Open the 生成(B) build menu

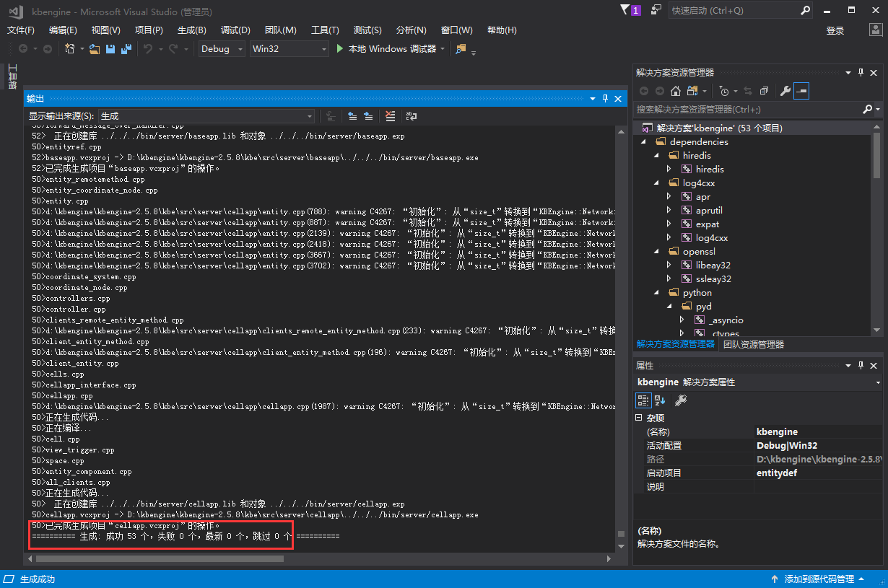(x=192, y=30)
